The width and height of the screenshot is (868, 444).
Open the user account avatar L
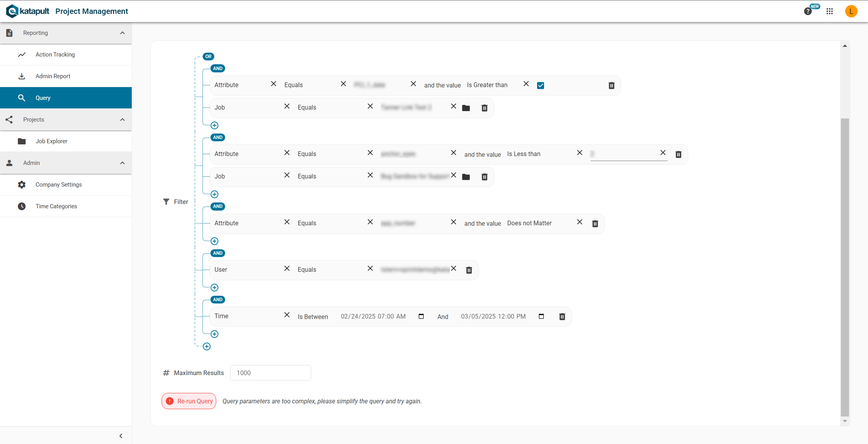pos(851,11)
